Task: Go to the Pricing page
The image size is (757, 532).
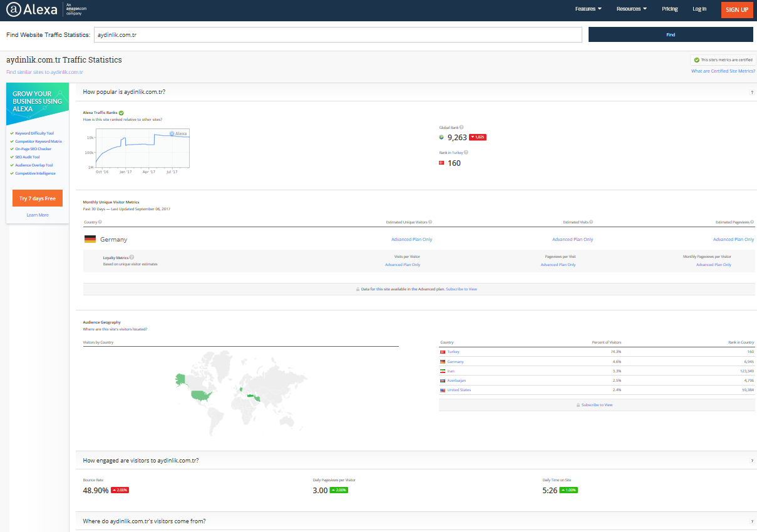Action: (x=670, y=9)
